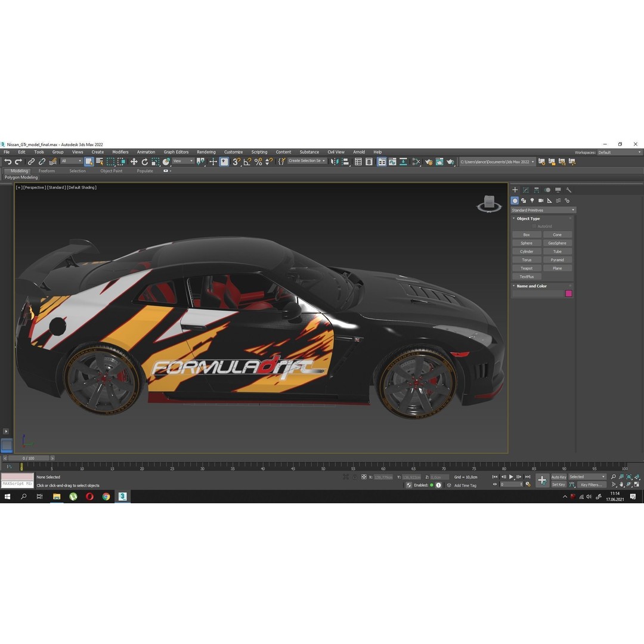
Task: Click the Bind to Space Warp icon
Action: click(x=52, y=162)
